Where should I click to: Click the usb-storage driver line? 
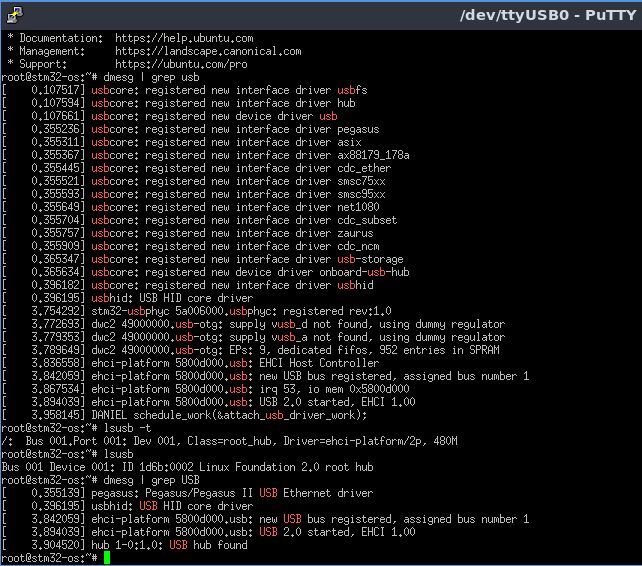click(203, 259)
